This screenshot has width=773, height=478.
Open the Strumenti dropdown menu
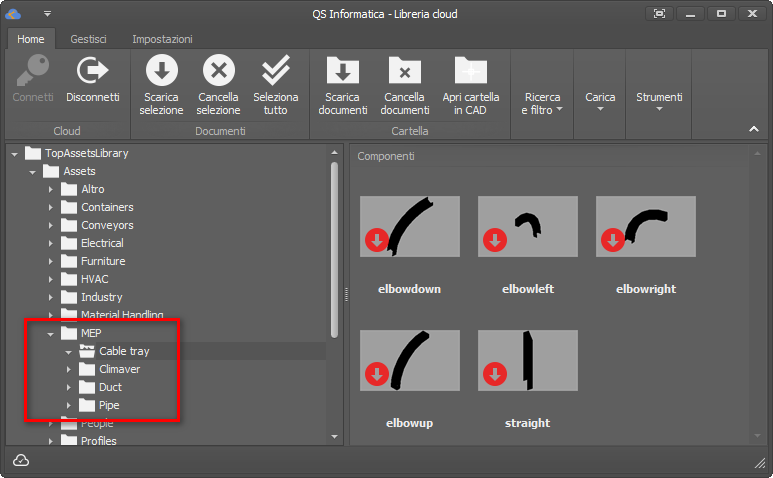pos(659,102)
